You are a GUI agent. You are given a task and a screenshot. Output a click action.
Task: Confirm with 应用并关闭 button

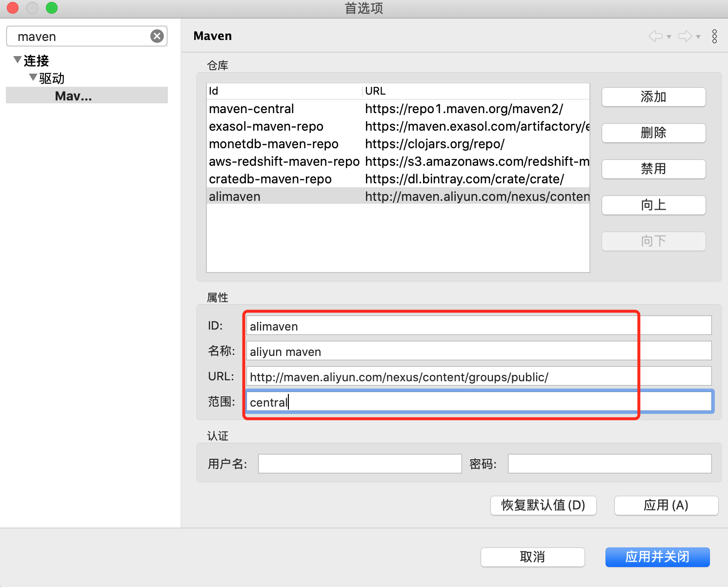tap(658, 557)
